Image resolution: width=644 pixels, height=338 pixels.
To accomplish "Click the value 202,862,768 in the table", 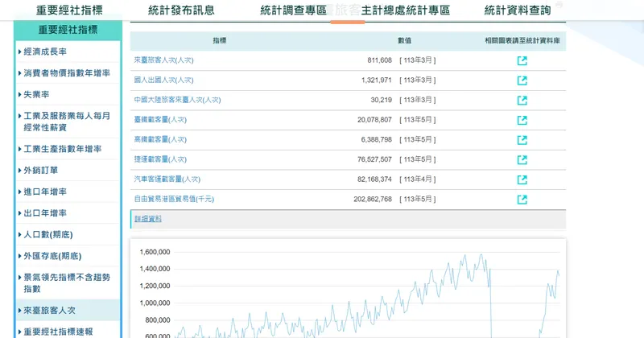I will coord(373,200).
